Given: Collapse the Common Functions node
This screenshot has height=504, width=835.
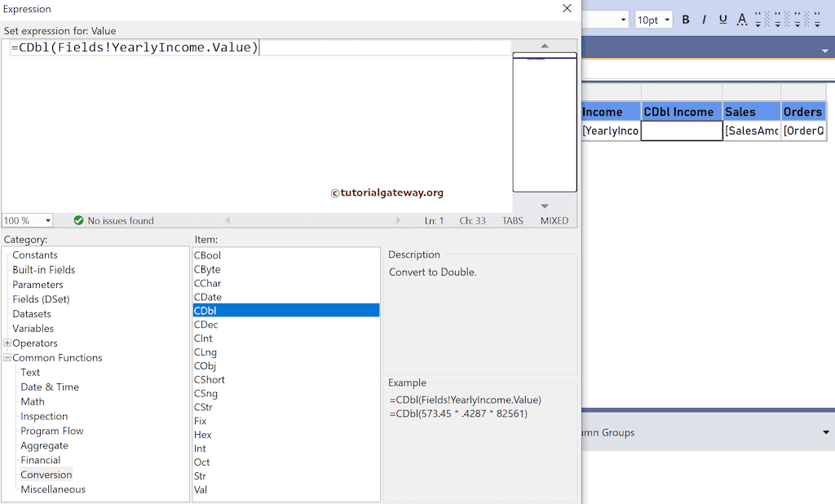Looking at the screenshot, I should point(7,357).
